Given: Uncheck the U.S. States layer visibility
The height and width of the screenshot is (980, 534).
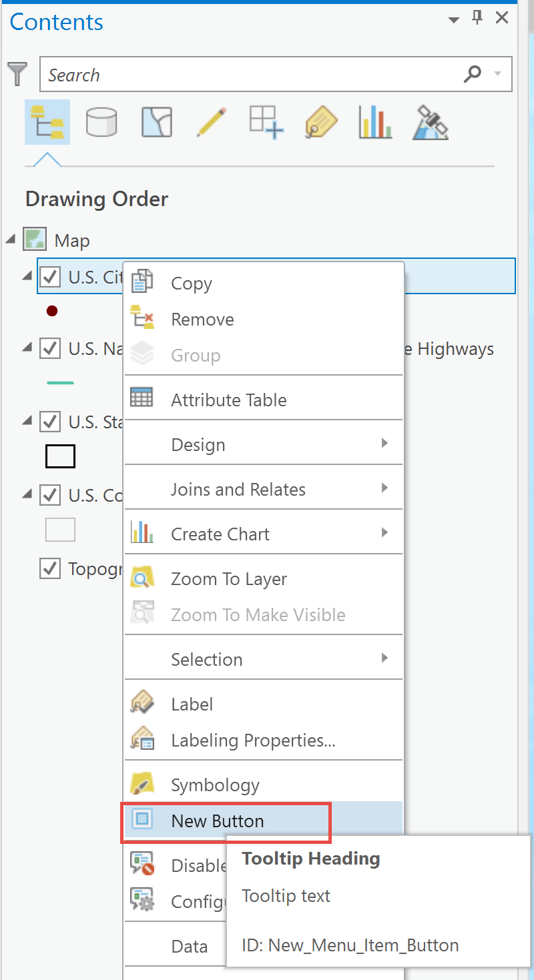Looking at the screenshot, I should 49,422.
